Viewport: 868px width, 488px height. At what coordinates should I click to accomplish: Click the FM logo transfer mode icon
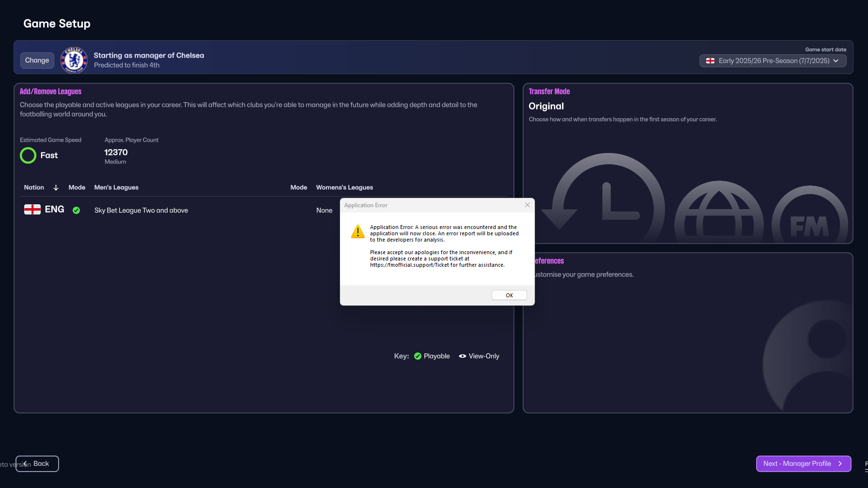[x=810, y=214]
